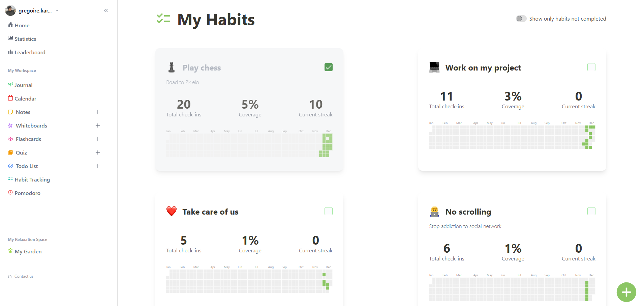Open Statistics in the sidebar
The width and height of the screenshot is (644, 306).
point(25,39)
